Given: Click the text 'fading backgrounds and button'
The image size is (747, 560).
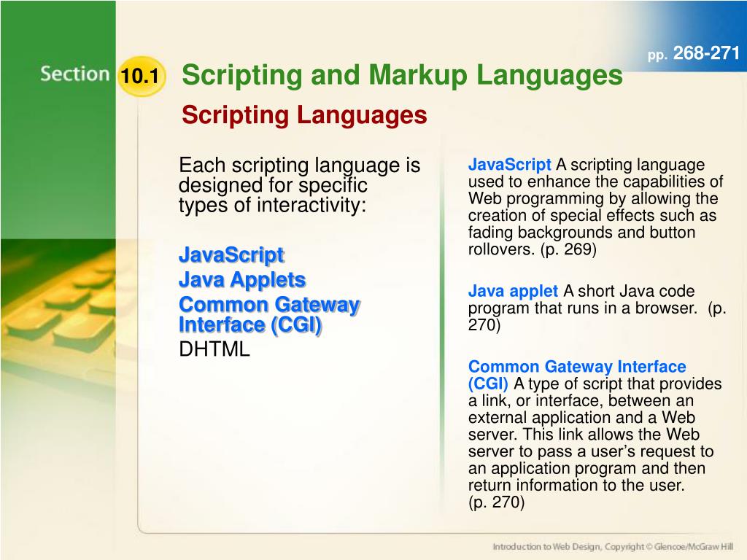Looking at the screenshot, I should pos(581,233).
